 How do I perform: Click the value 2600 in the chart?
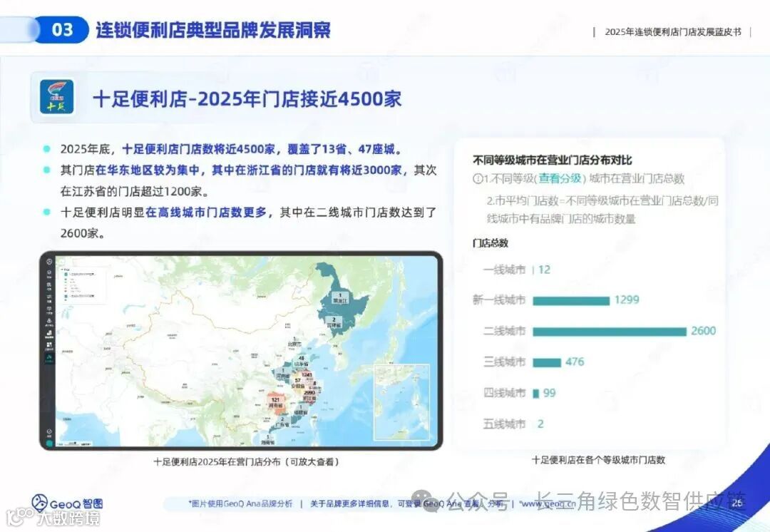tap(703, 331)
